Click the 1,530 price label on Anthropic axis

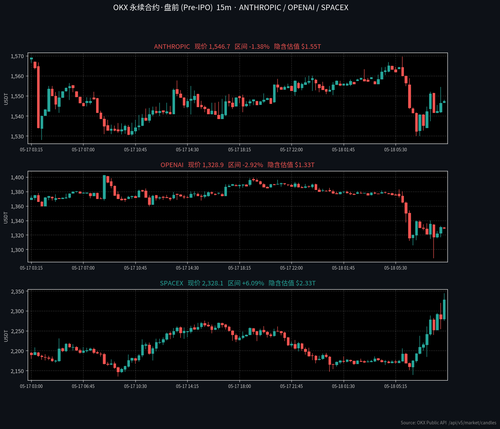(17, 136)
